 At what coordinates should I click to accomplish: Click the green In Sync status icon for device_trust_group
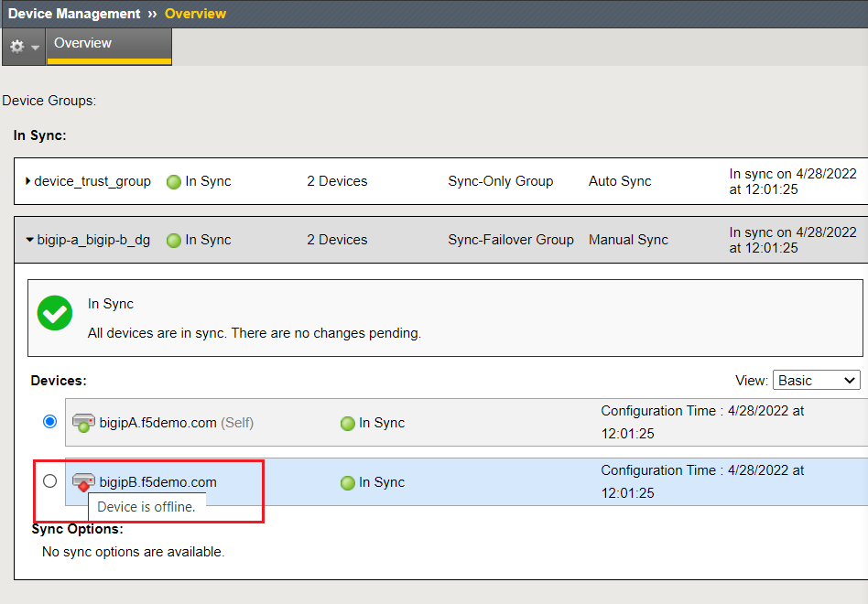pyautogui.click(x=174, y=182)
